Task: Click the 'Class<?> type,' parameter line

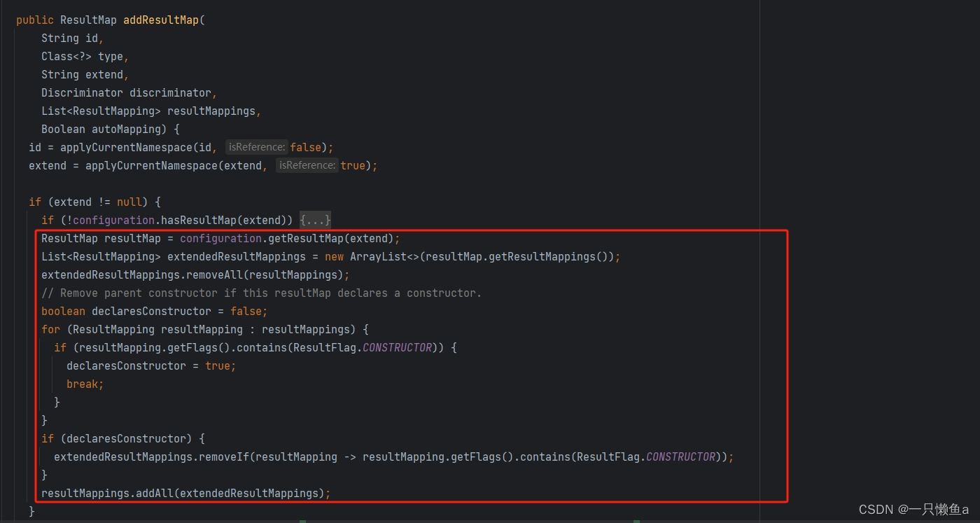Action: 85,57
